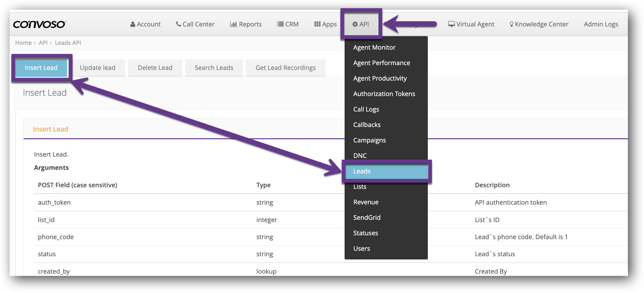This screenshot has width=644, height=292.
Task: Click the integer type cell
Action: 267,220
